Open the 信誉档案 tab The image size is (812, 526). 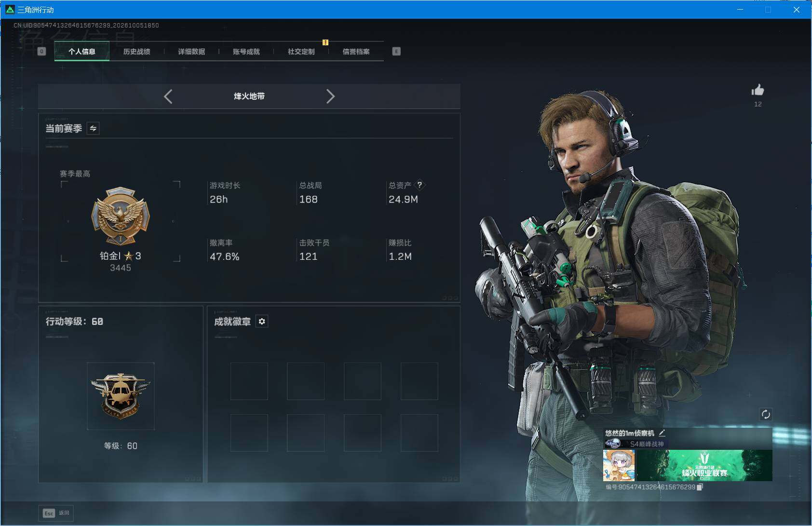[356, 52]
